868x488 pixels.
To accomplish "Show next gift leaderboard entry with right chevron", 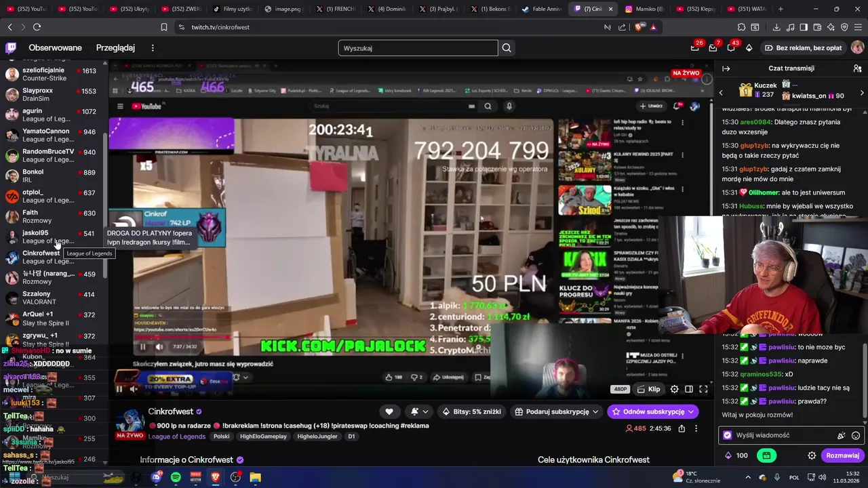I will point(862,92).
